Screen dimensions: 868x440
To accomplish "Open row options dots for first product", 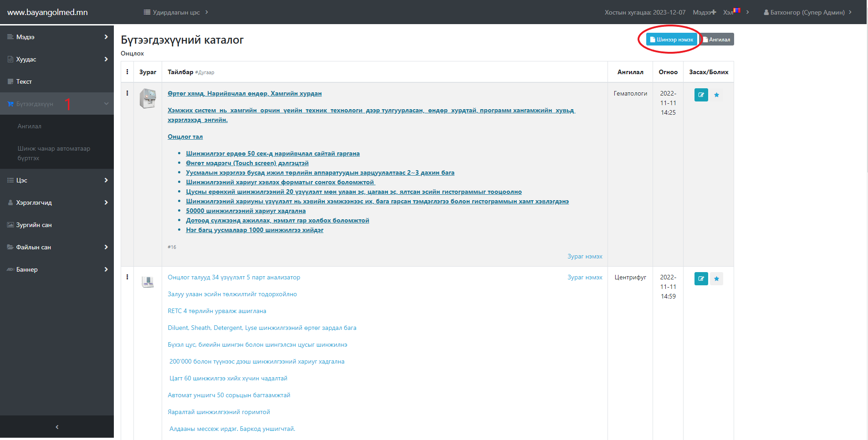I will click(x=127, y=93).
